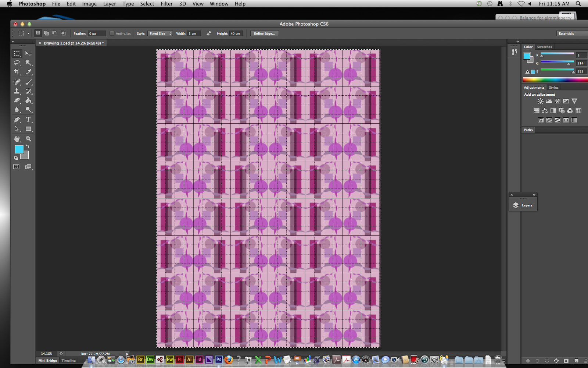Image resolution: width=588 pixels, height=368 pixels.
Task: Enable the Anti-alias checkbox
Action: [x=111, y=33]
